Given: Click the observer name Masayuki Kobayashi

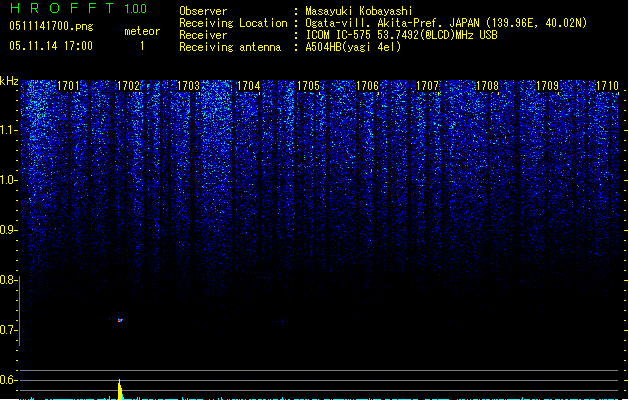Looking at the screenshot, I should click(x=359, y=11).
